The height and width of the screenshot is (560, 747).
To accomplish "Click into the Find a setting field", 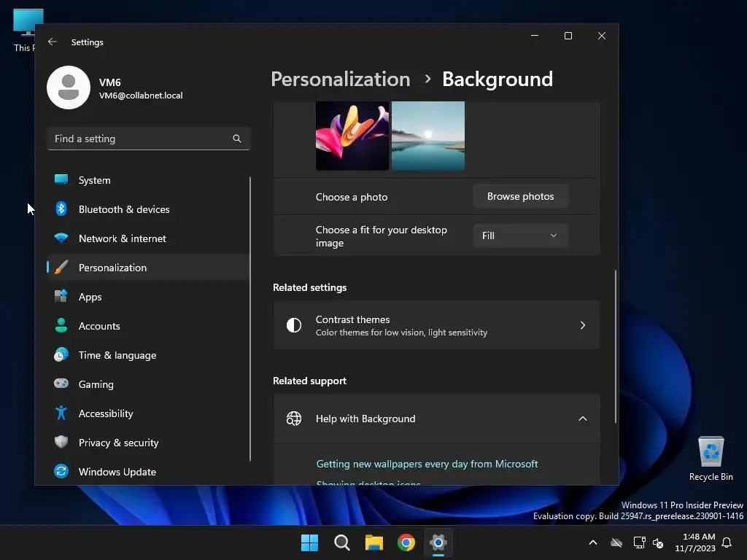I will (x=148, y=139).
